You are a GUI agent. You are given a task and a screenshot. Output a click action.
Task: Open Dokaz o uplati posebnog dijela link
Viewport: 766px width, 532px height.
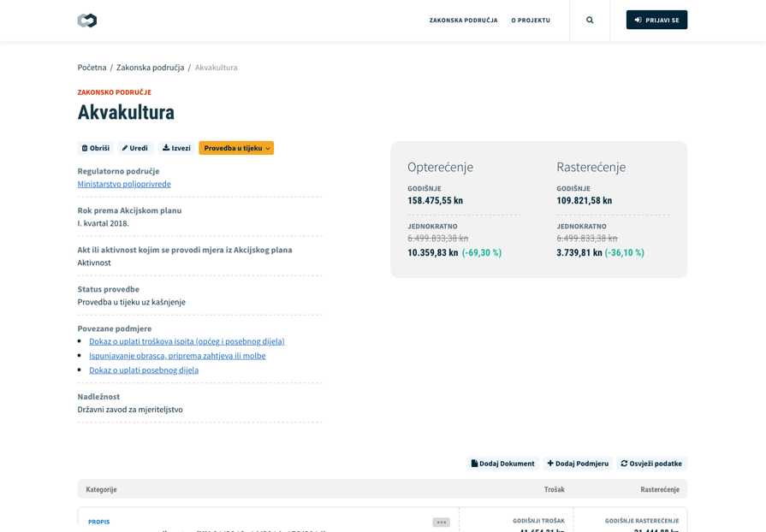click(x=144, y=370)
